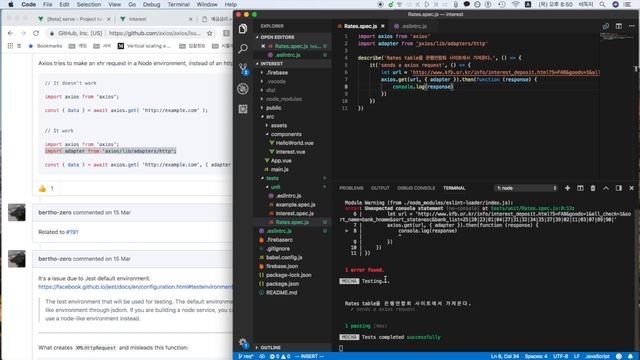Open changes icon in the editor title bar
Image resolution: width=640 pixels, height=360 pixels.
606,26
